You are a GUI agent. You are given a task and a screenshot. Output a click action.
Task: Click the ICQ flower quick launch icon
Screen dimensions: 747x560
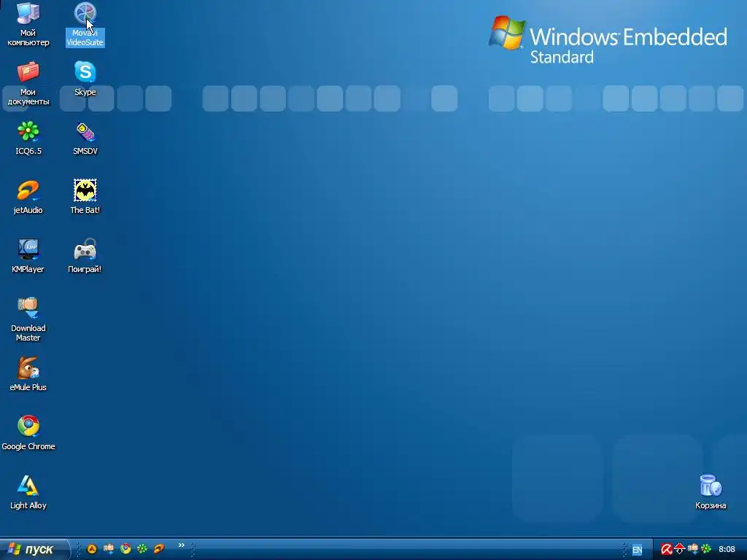tap(142, 549)
